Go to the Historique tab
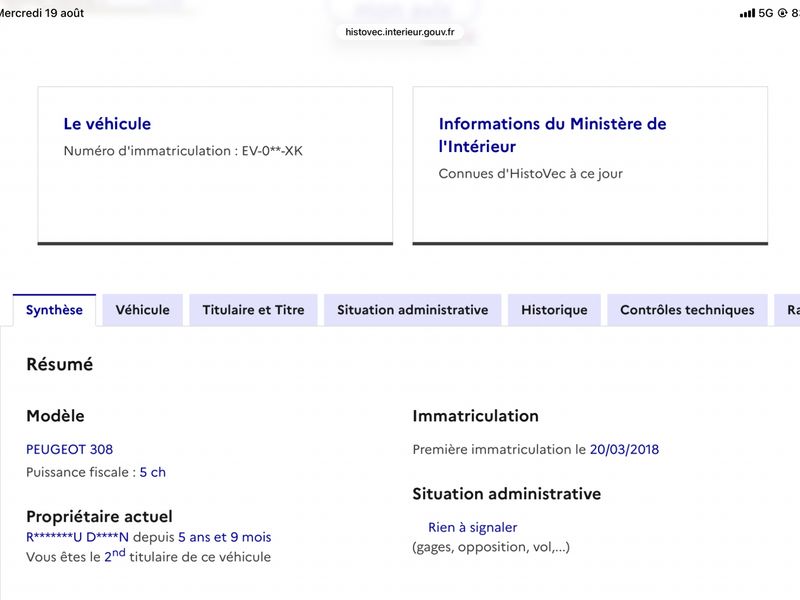Image resolution: width=800 pixels, height=600 pixels. [x=554, y=310]
